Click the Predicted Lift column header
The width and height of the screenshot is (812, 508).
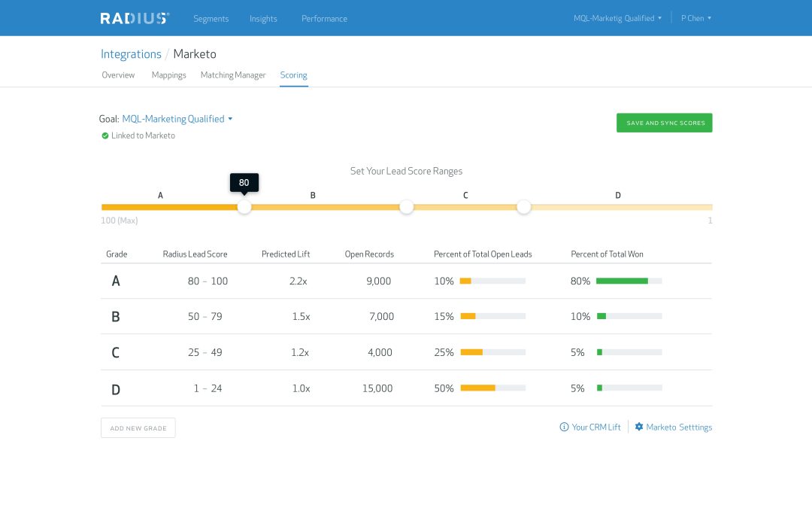(286, 254)
